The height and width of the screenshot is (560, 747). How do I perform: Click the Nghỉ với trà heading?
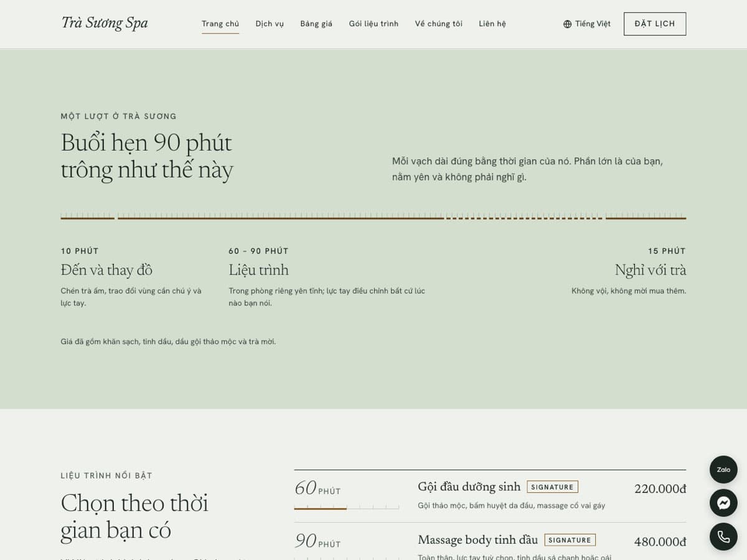(x=651, y=270)
